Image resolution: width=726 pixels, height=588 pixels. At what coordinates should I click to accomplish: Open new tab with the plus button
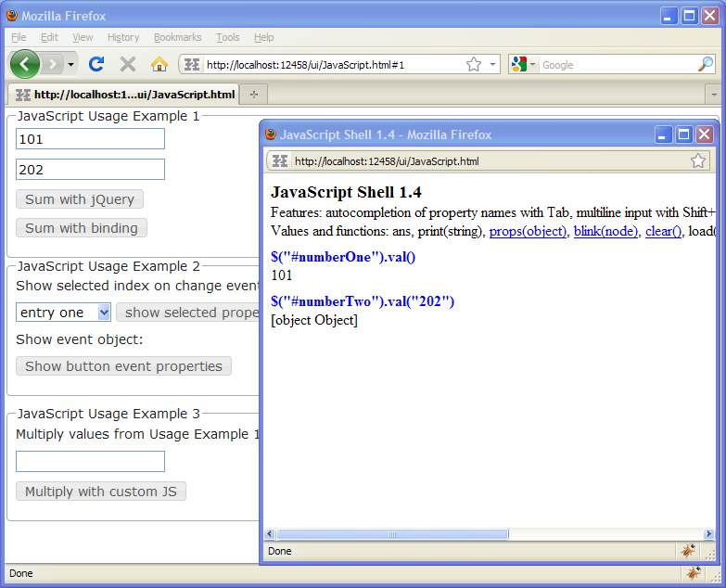pyautogui.click(x=254, y=95)
